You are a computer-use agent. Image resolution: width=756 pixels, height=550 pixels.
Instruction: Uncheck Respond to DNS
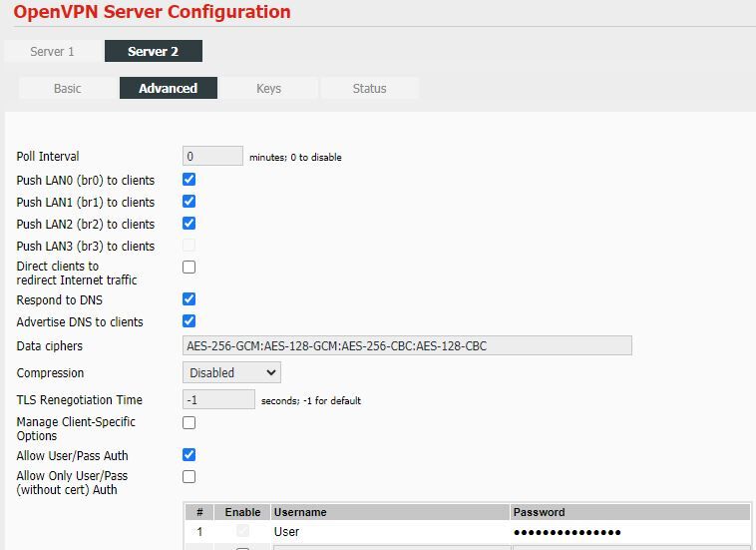189,299
